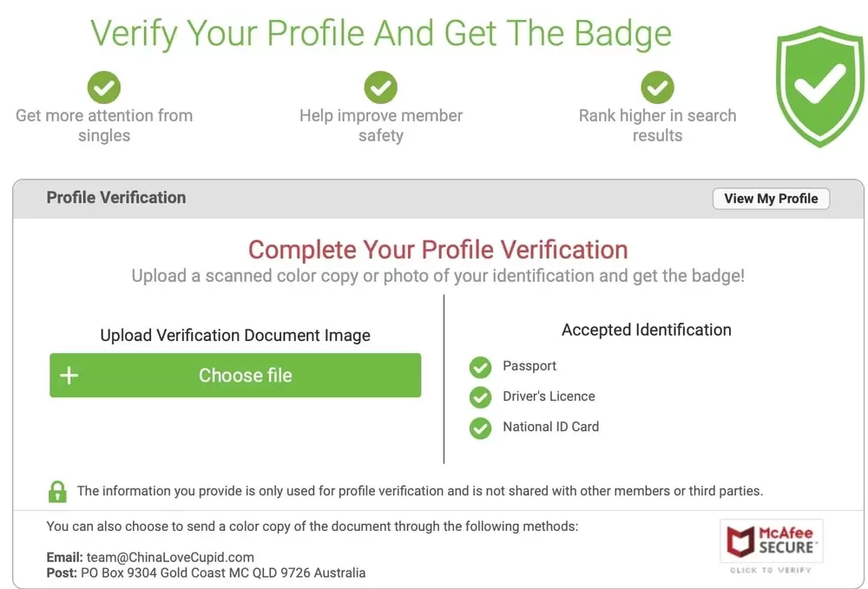Viewport: 868px width, 589px height.
Task: Click the plus icon on Choose file
Action: click(x=69, y=376)
